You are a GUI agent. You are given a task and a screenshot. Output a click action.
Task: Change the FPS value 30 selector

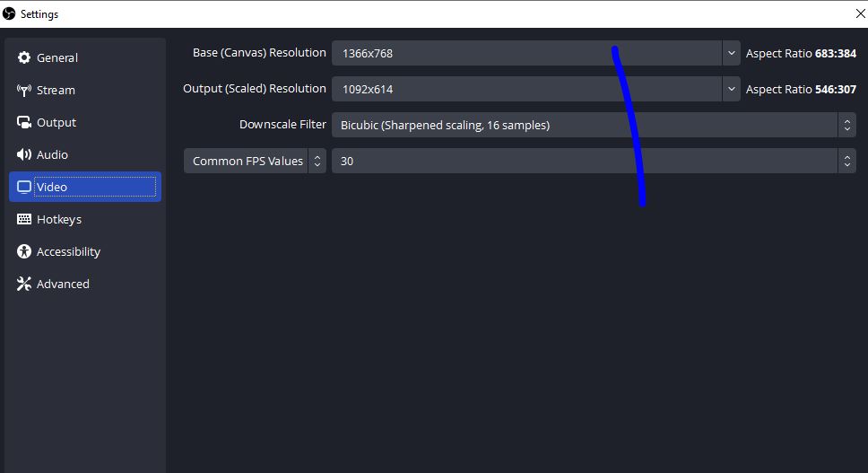592,161
